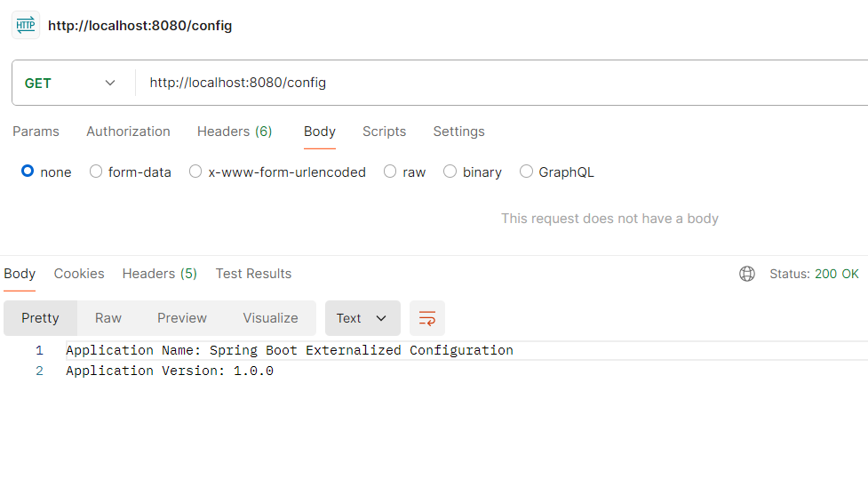Click the globe network icon near Status
Viewport: 868px width, 495px height.
[747, 274]
